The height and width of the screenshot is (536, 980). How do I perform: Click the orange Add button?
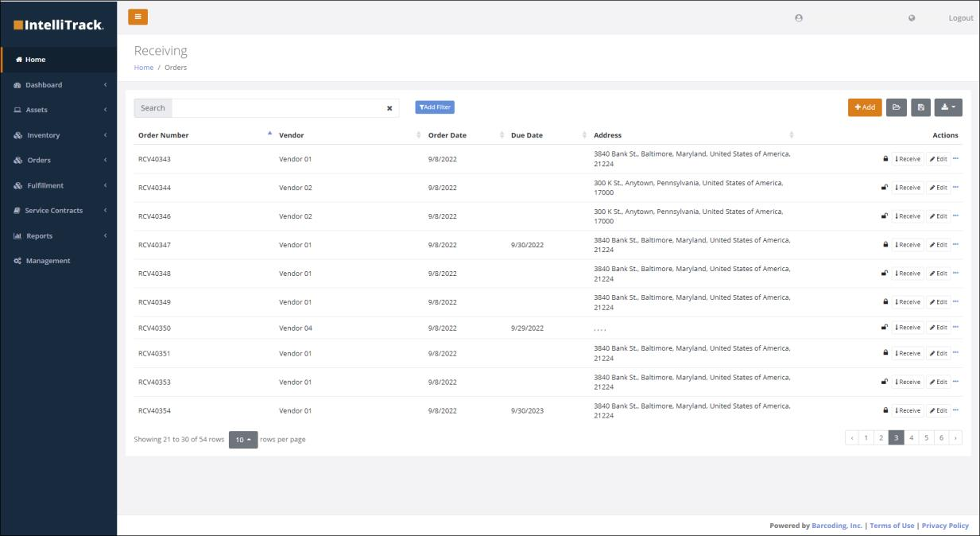(865, 107)
